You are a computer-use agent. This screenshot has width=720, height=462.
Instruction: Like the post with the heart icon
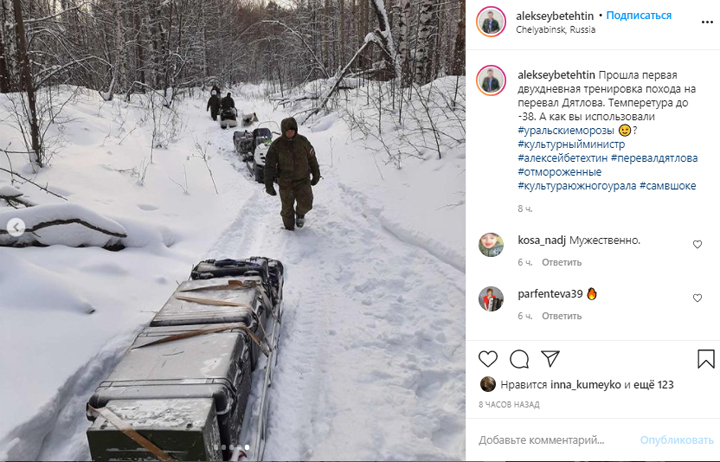pyautogui.click(x=488, y=359)
